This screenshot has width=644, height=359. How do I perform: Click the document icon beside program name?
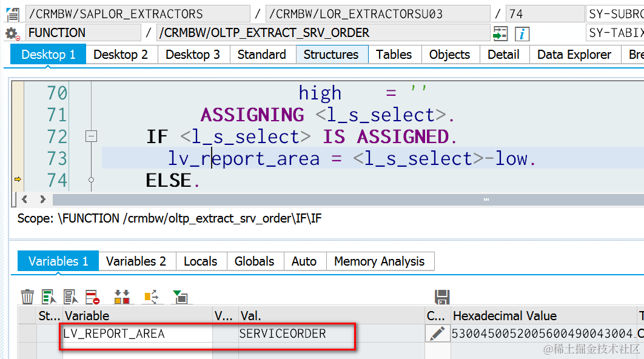[x=13, y=15]
